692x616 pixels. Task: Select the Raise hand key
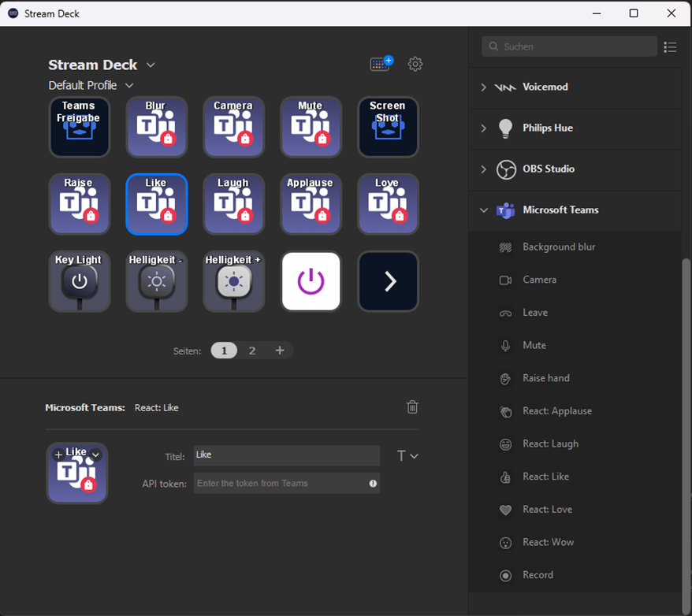click(x=80, y=204)
